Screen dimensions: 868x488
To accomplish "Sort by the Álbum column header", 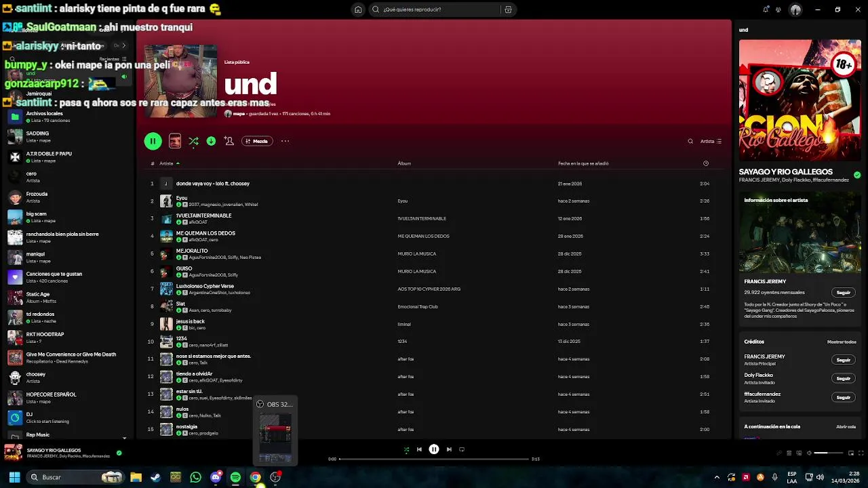I will coord(404,163).
